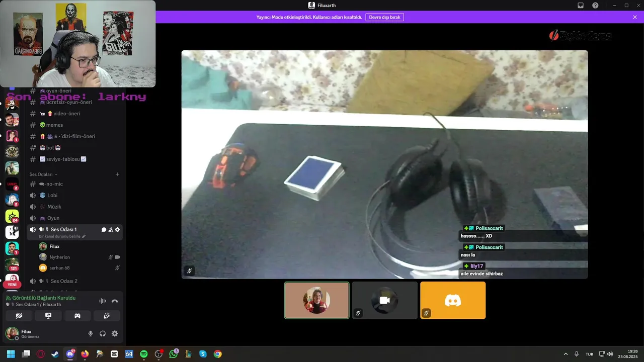Open the soundboard button

coord(107,316)
